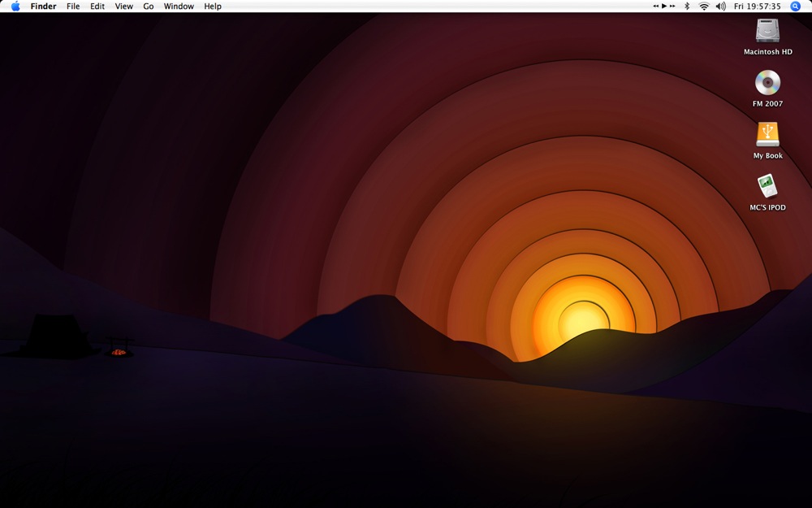Open the Wi-Fi AirPort status menu
The height and width of the screenshot is (508, 812).
point(704,7)
